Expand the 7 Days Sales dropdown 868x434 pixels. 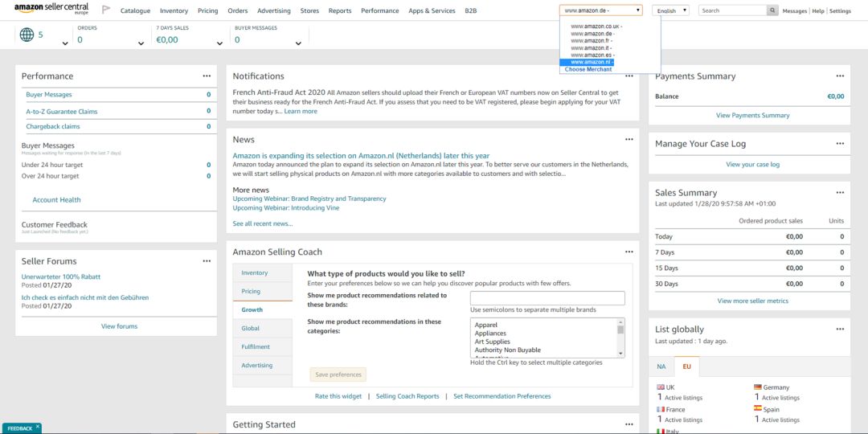click(x=220, y=43)
